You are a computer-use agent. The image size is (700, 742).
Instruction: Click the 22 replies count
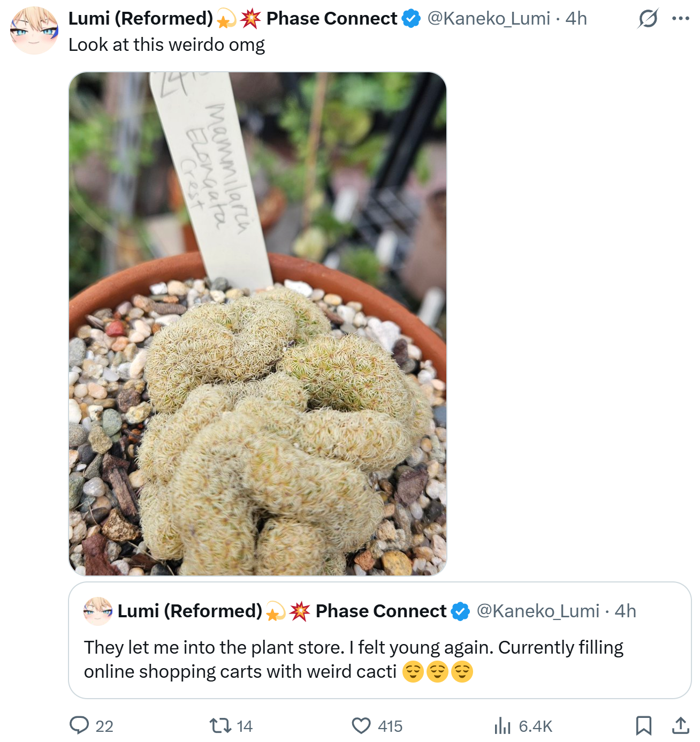[104, 726]
